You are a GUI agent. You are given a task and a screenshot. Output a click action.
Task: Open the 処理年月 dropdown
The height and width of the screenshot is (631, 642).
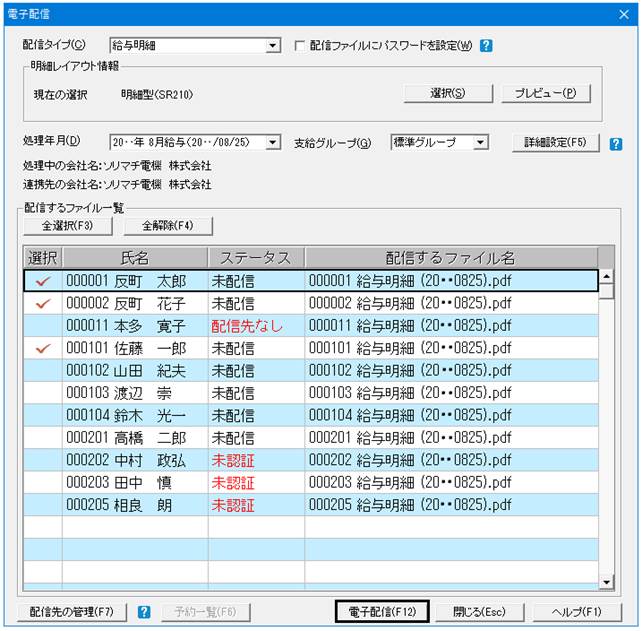tap(273, 142)
